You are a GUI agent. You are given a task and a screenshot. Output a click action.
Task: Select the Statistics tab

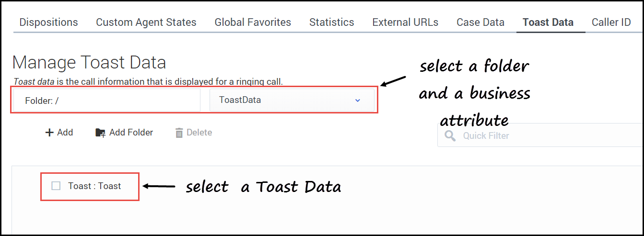pos(331,22)
